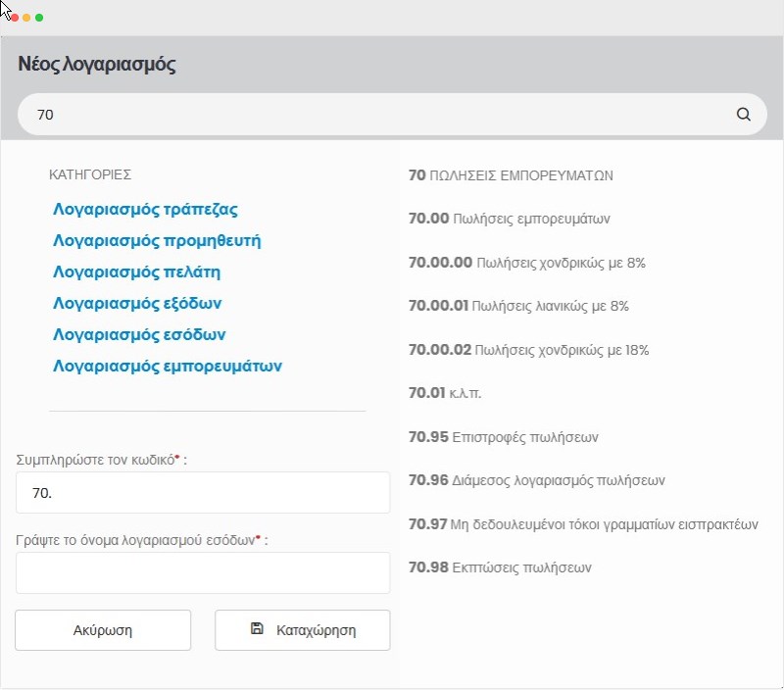Select 70.00.01 Πωλήσεις λιανικώς με 8%
The height and width of the screenshot is (690, 784).
click(x=518, y=306)
